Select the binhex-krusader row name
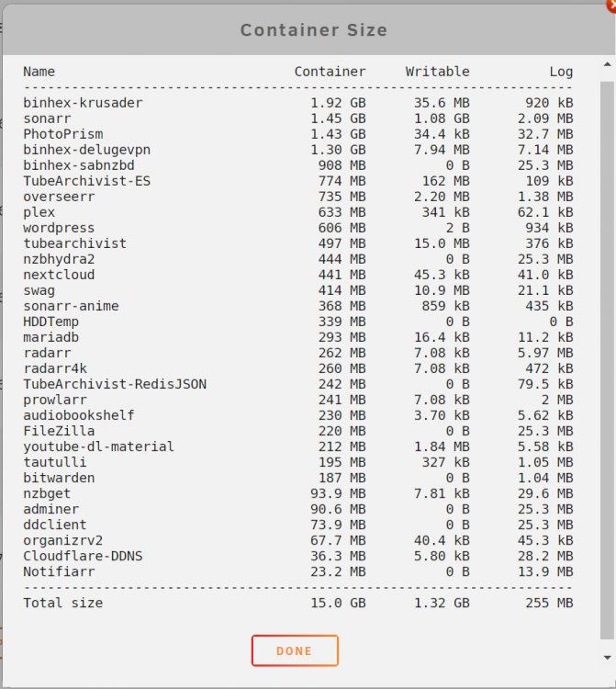Viewport: 616px width, 689px height. [83, 103]
